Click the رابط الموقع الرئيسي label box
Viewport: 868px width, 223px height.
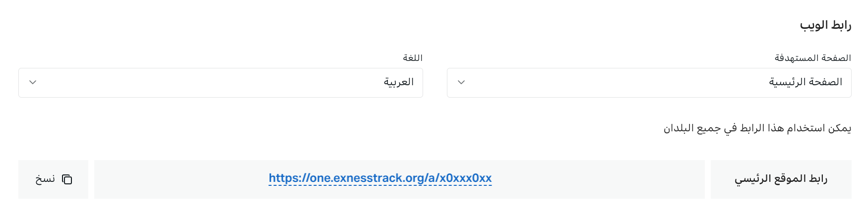coord(781,179)
